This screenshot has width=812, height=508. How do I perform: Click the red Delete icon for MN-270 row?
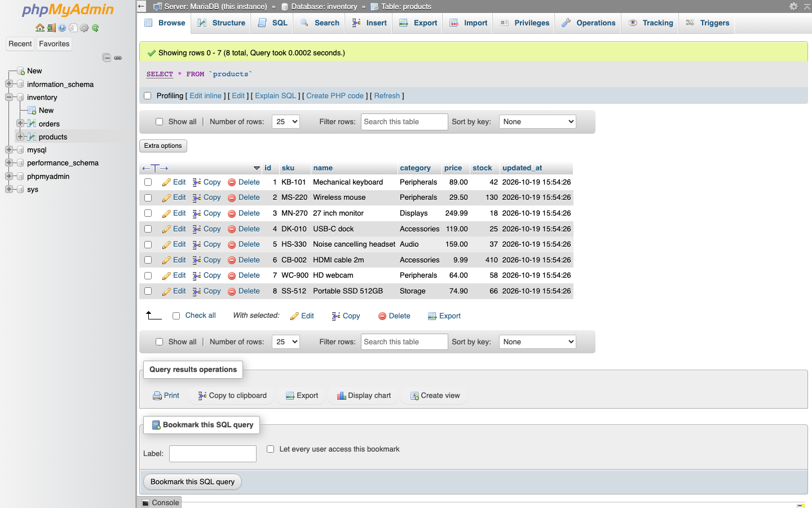pos(232,213)
